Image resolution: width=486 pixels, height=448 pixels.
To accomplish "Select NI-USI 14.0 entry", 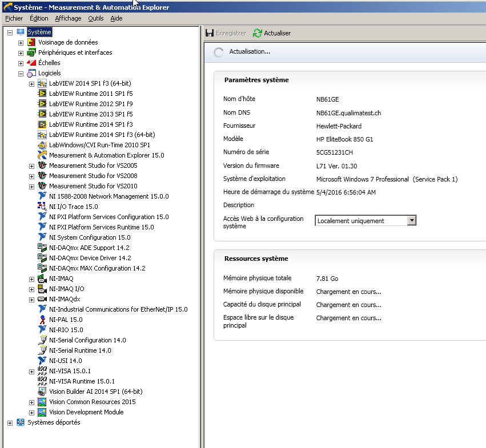I will point(66,361).
